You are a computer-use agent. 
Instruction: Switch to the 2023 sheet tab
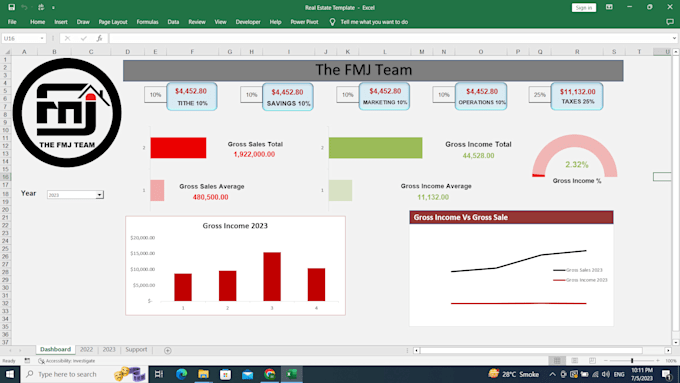109,350
